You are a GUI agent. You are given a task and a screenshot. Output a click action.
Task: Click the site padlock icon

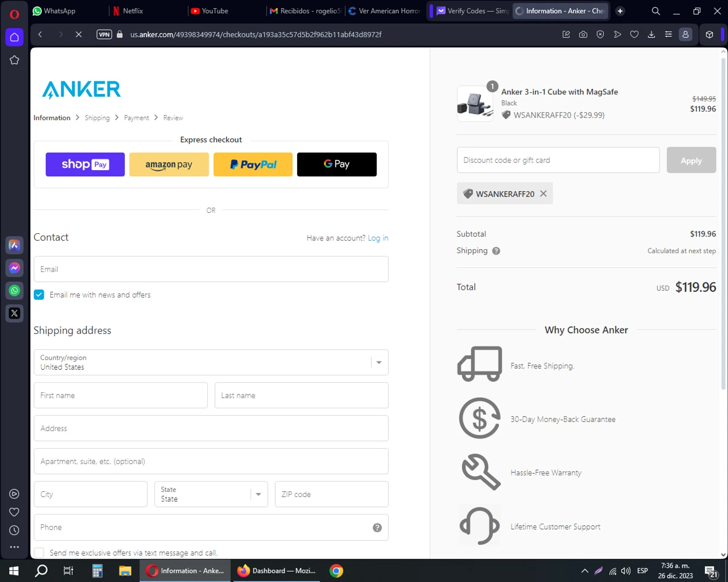pyautogui.click(x=120, y=34)
